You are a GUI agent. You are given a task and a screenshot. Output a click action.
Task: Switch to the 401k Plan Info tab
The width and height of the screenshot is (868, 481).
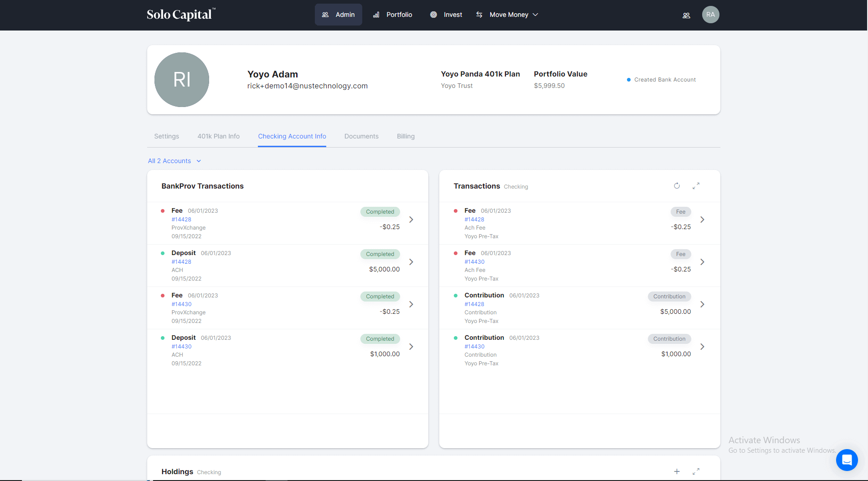(x=218, y=136)
